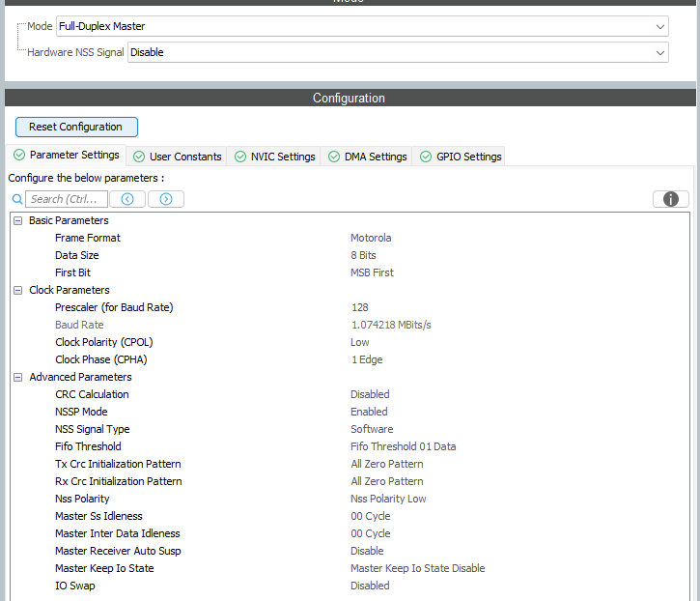Open the GPIO Settings tab
Viewport: 700px width, 601px height.
click(x=461, y=157)
